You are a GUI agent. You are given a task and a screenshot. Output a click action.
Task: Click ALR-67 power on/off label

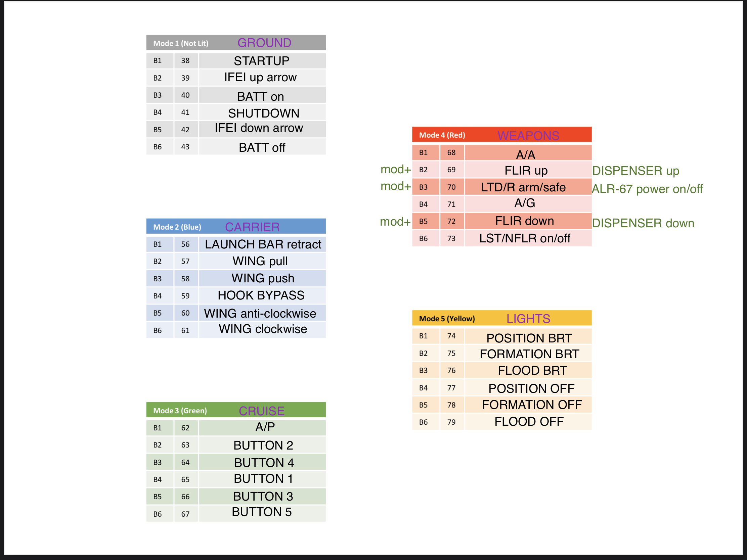click(647, 189)
